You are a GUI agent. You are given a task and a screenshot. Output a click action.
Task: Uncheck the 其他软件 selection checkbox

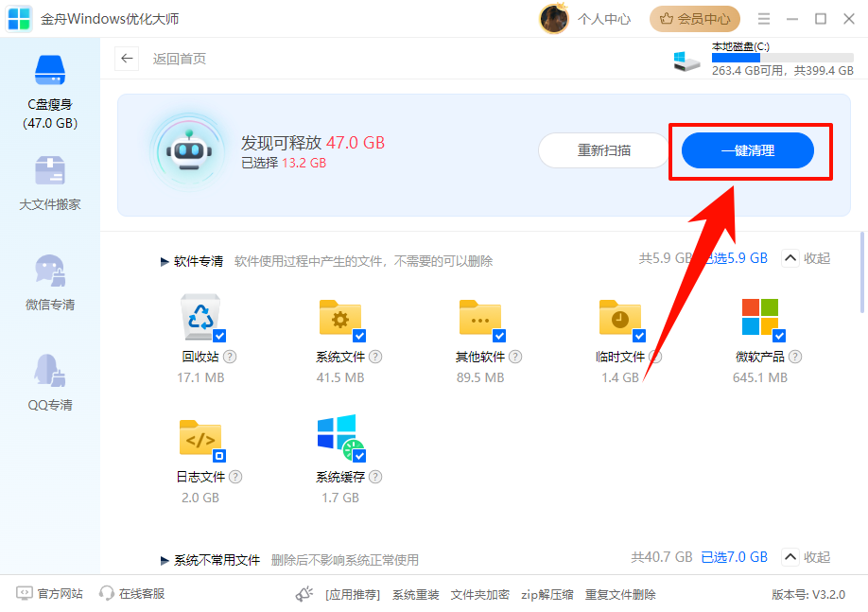pos(499,334)
